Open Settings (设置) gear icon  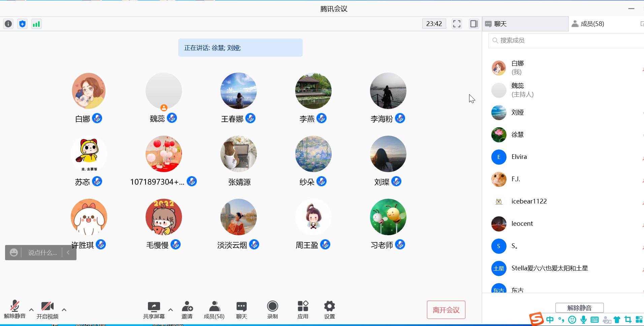[x=329, y=309]
